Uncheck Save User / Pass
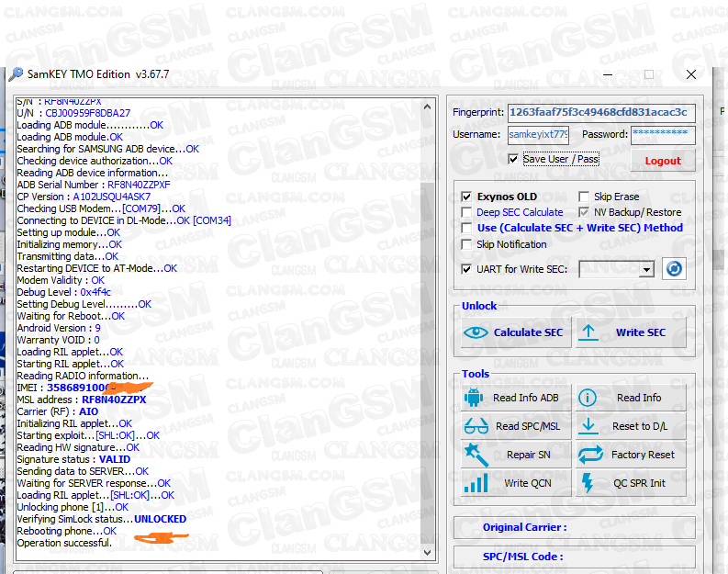Image resolution: width=728 pixels, height=574 pixels. click(x=513, y=159)
